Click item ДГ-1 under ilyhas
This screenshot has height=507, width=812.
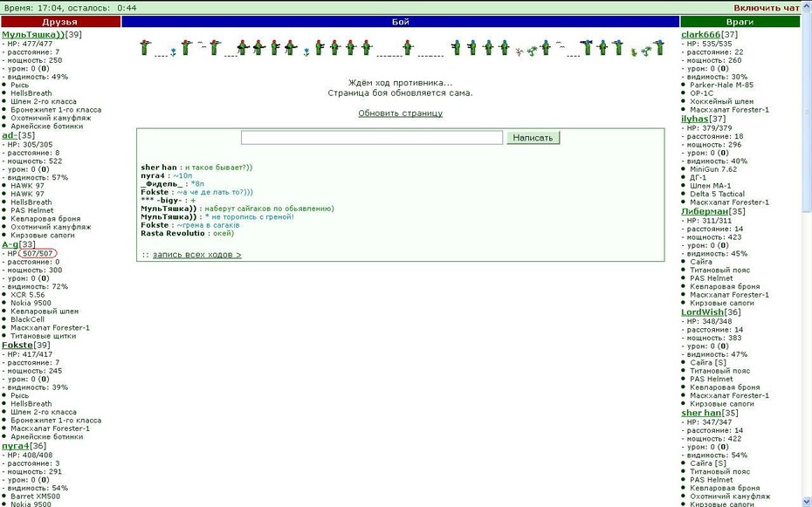[698, 177]
